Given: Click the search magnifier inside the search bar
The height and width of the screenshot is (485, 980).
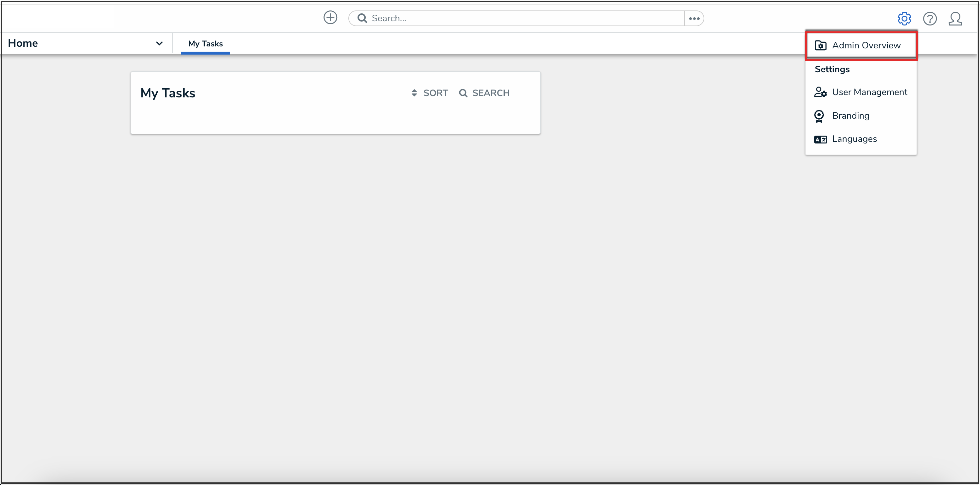Looking at the screenshot, I should [362, 18].
